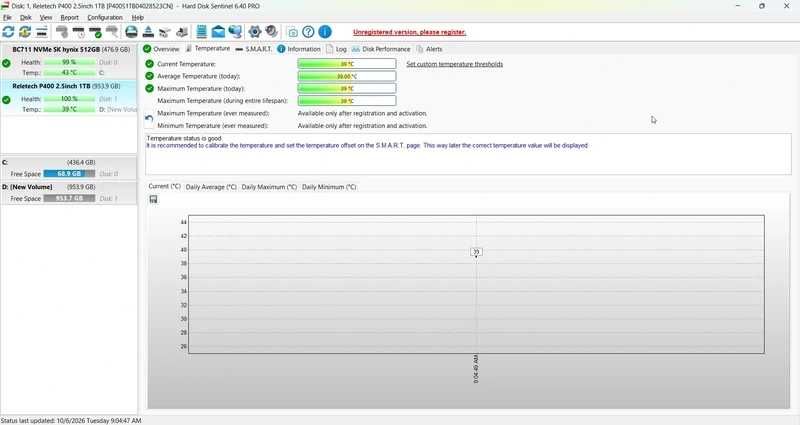
Task: Click green check icon next to Average Temperature today
Action: (149, 76)
